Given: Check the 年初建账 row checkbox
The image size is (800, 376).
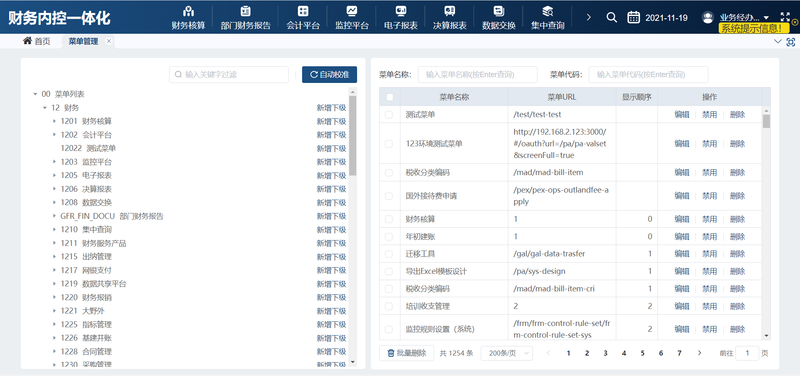Looking at the screenshot, I should pos(389,237).
